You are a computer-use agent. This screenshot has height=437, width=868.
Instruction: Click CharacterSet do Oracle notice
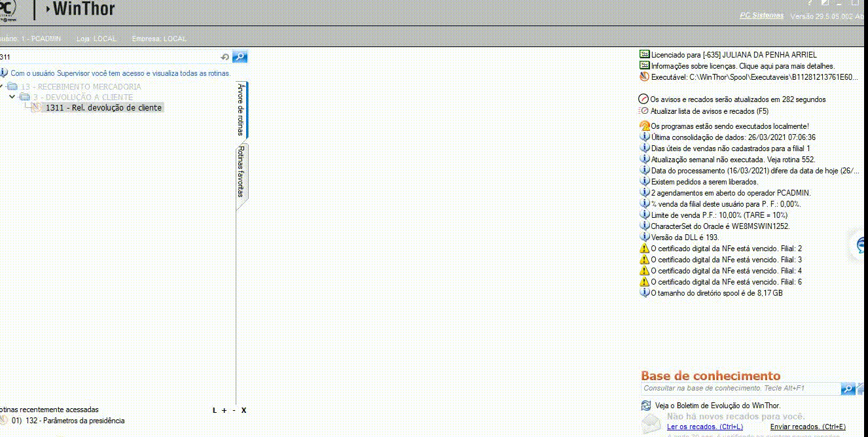(x=721, y=226)
